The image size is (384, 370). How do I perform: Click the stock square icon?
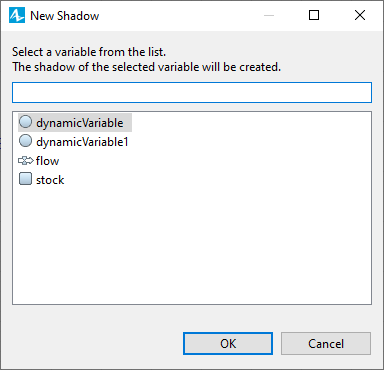[25, 179]
